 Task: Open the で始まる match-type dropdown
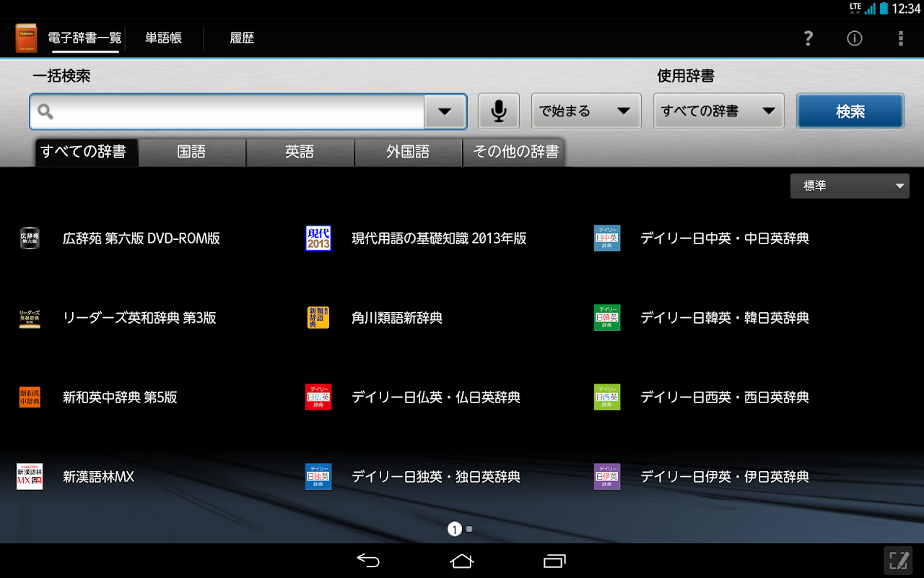[x=586, y=111]
